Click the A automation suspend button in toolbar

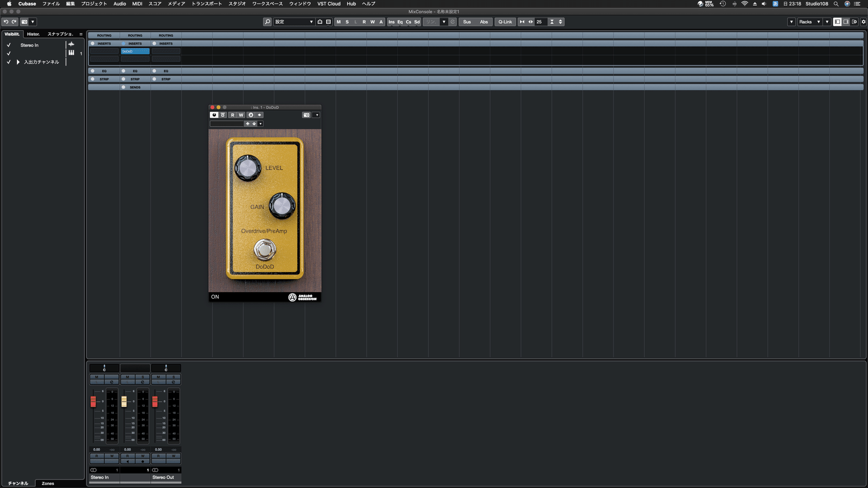coord(381,22)
